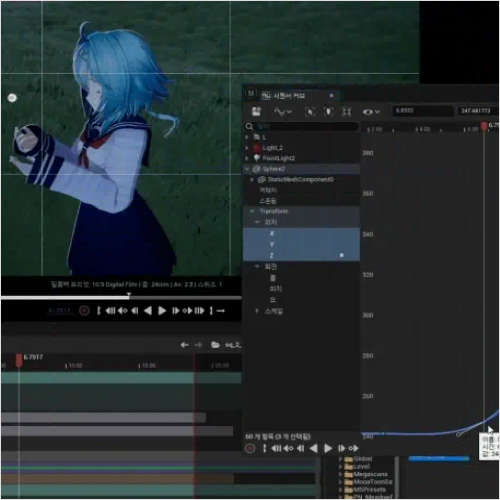500x500 pixels.
Task: Toggle the viewport loop arrow icon
Action: tap(221, 311)
